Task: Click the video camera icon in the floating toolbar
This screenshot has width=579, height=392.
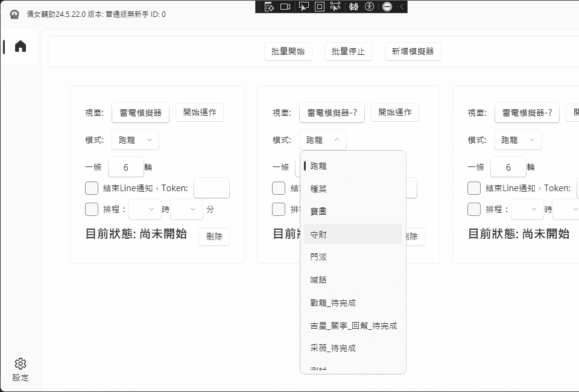Action: coord(284,7)
